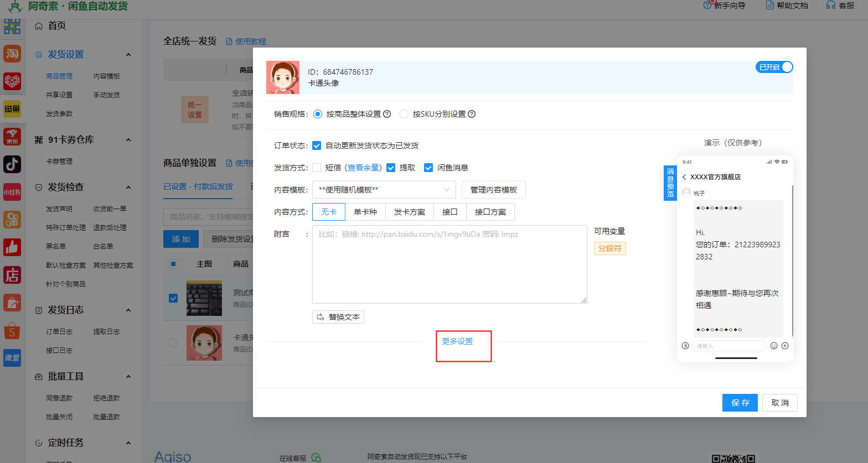Collapse the 发货日志 sidebar section
Image resolution: width=868 pixels, height=463 pixels.
(128, 310)
